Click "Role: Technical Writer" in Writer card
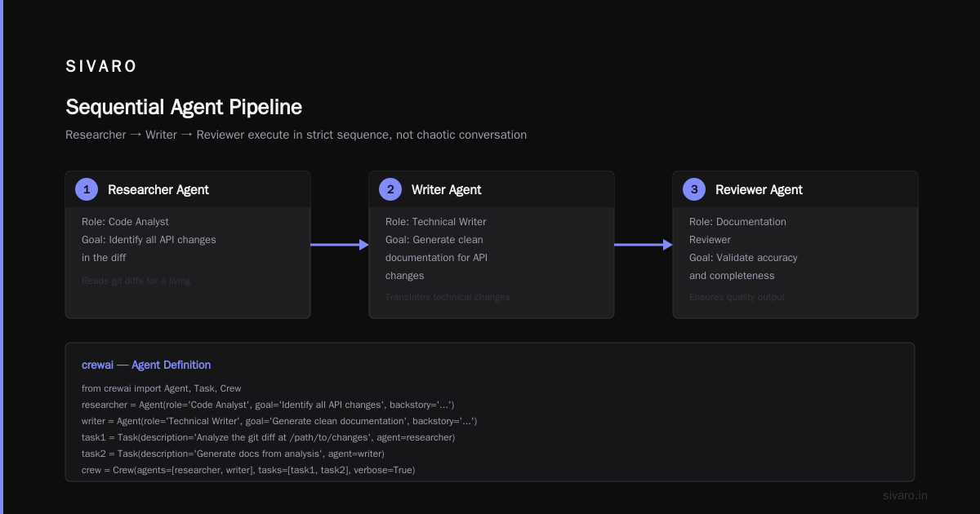This screenshot has width=980, height=514. [435, 222]
